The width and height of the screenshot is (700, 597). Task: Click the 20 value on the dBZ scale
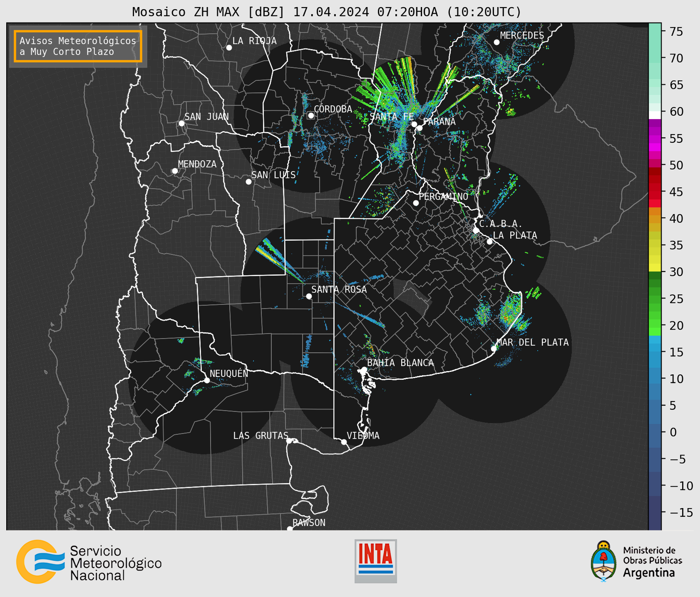(x=676, y=325)
